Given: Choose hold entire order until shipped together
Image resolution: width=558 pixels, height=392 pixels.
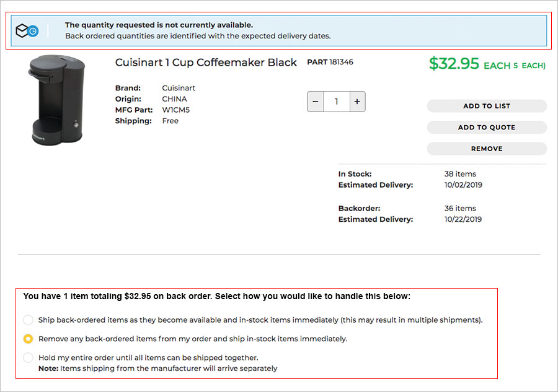Looking at the screenshot, I should pos(28,357).
